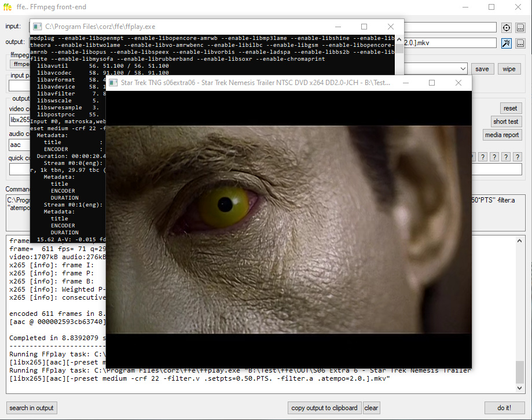Close the ffplay.exe console window

click(x=391, y=27)
